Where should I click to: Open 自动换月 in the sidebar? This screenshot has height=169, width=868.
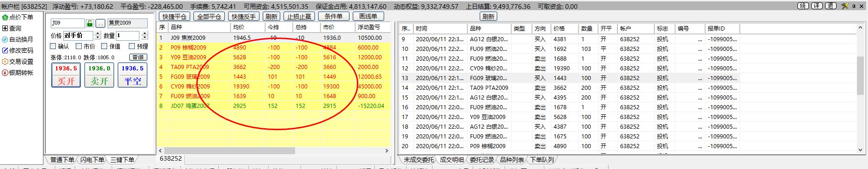click(x=18, y=39)
